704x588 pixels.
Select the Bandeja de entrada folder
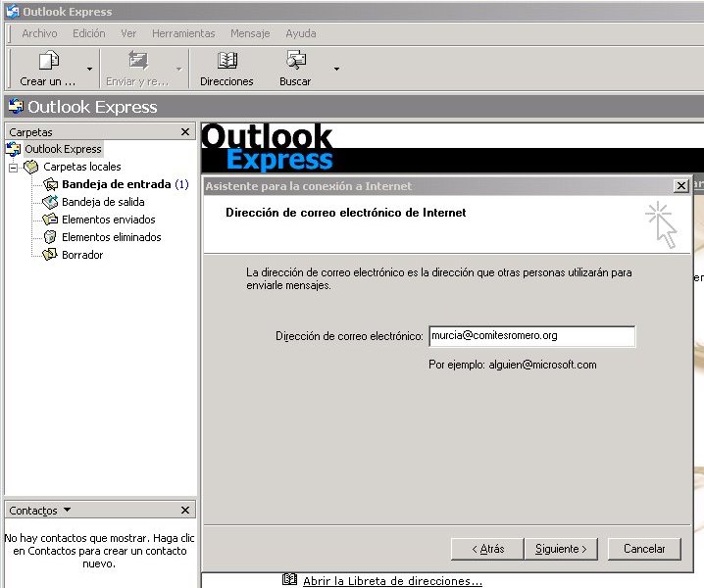tap(115, 184)
